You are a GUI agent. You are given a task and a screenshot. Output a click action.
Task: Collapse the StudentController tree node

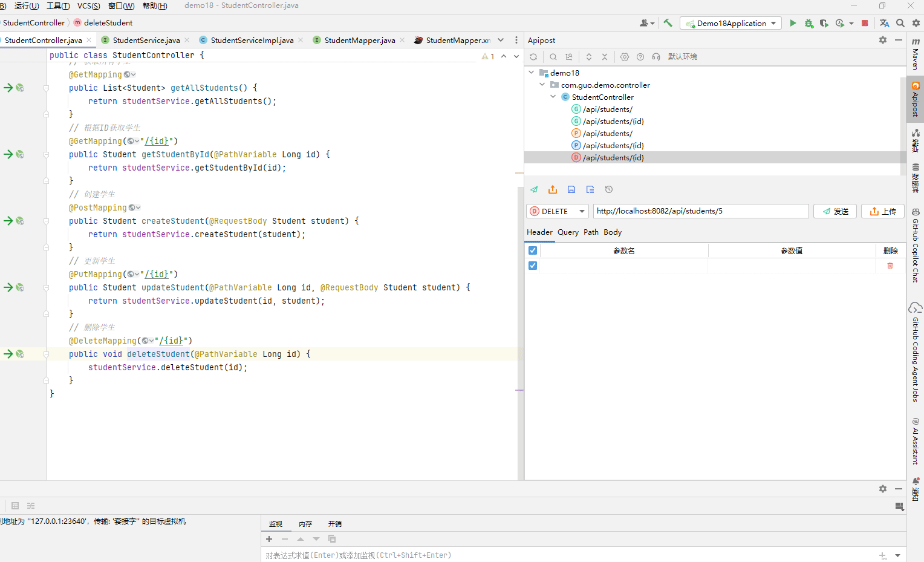coord(553,97)
